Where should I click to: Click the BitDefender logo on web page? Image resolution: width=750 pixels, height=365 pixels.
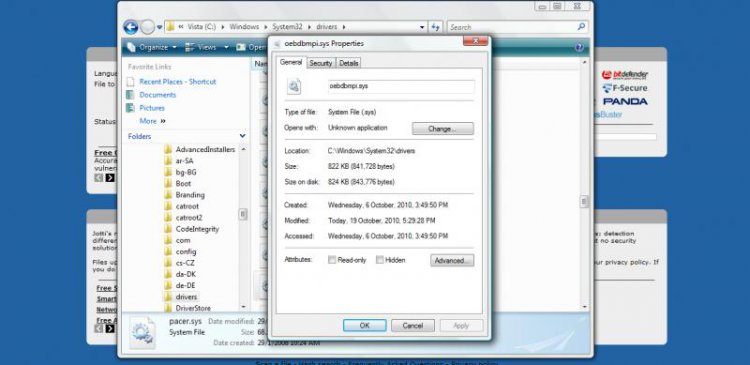[x=624, y=75]
